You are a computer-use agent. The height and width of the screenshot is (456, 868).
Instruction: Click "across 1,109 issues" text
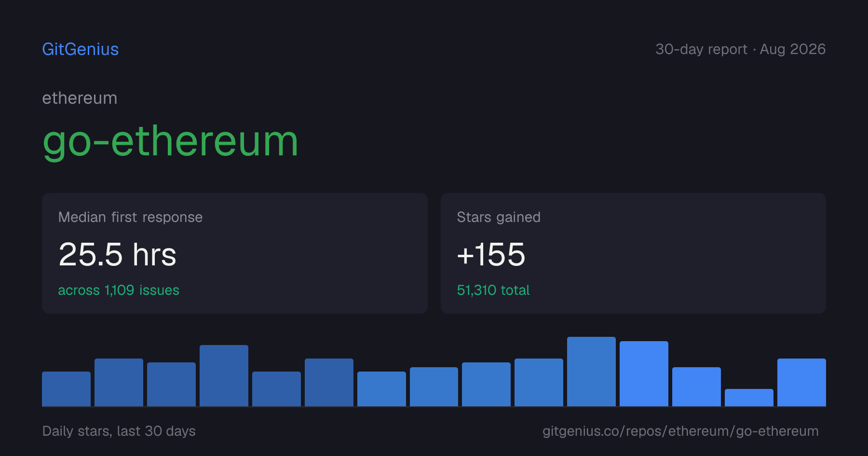119,290
